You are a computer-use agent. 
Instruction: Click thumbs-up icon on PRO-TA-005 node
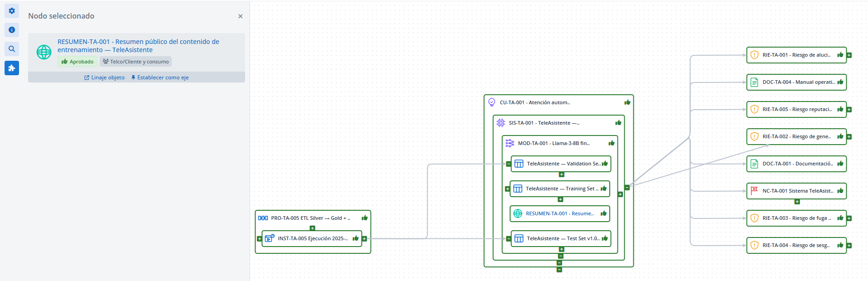pos(364,218)
